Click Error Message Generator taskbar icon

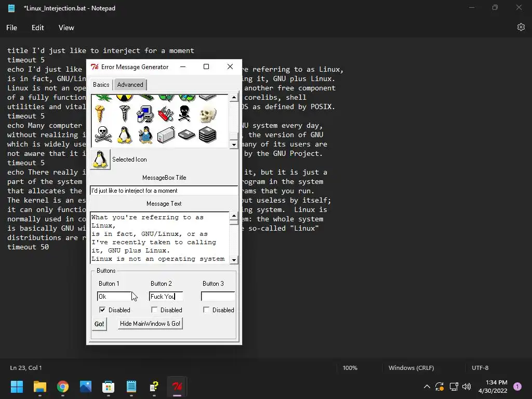click(x=177, y=387)
